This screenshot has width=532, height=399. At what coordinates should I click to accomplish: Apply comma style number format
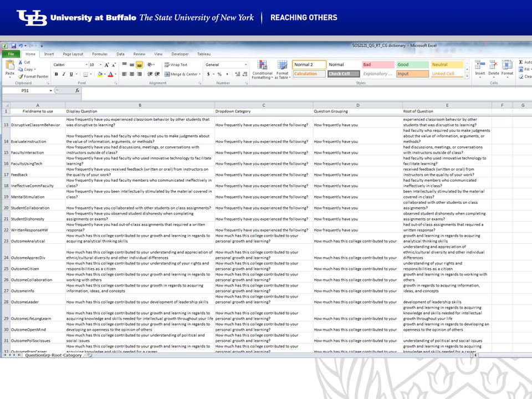click(x=227, y=74)
